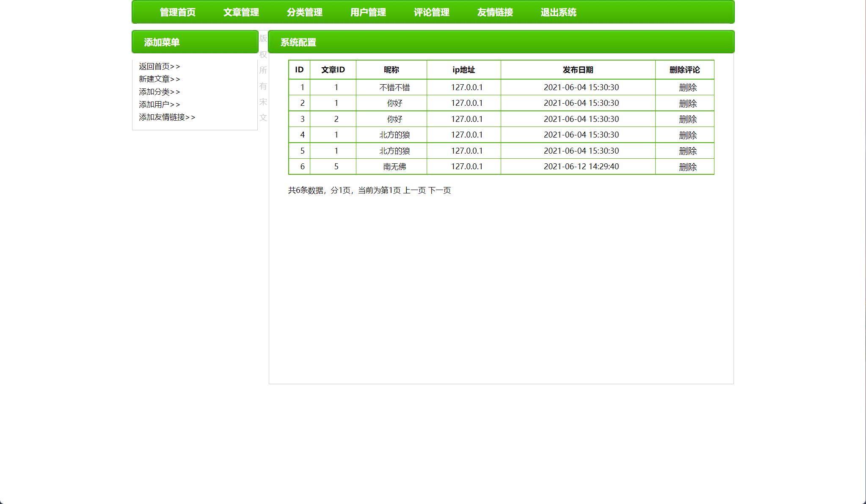The height and width of the screenshot is (504, 866).
Task: Go to 文章管理 menu item
Action: pyautogui.click(x=241, y=12)
